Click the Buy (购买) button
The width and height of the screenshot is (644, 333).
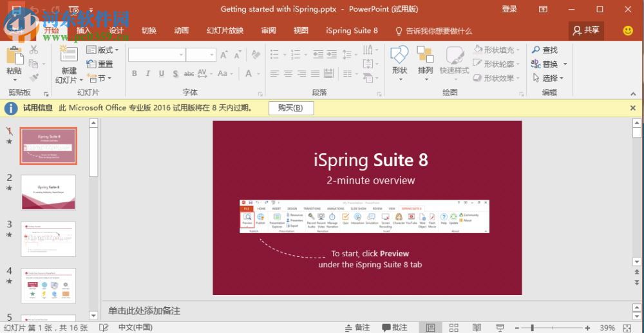pos(291,108)
